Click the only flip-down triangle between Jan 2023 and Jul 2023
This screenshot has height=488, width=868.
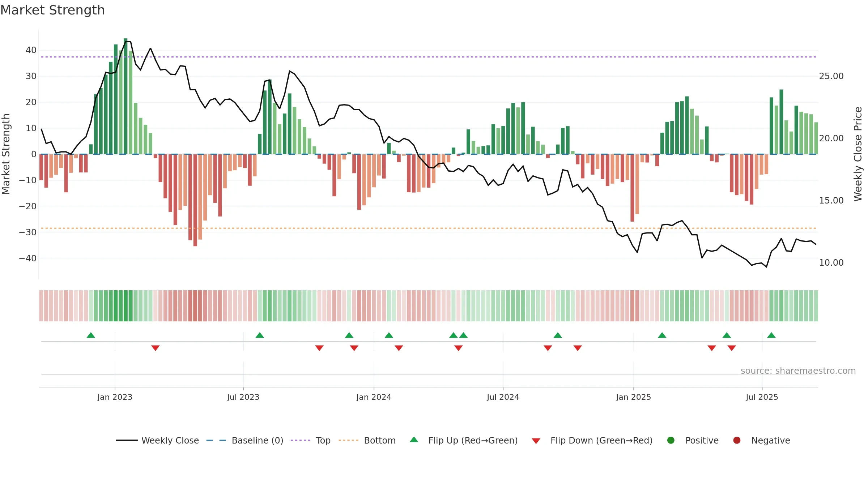point(156,348)
